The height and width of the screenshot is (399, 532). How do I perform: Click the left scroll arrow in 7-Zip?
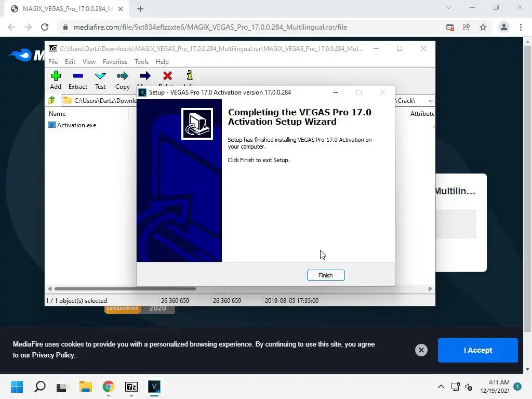[x=50, y=289]
